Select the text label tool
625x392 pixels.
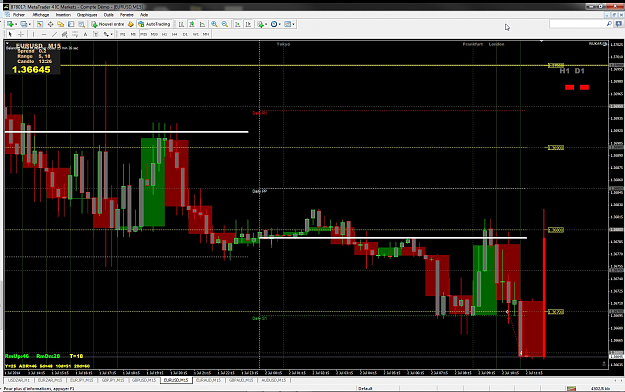[x=96, y=34]
